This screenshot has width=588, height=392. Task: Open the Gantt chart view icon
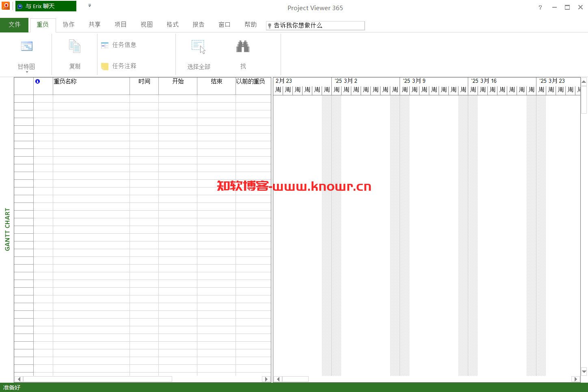27,46
